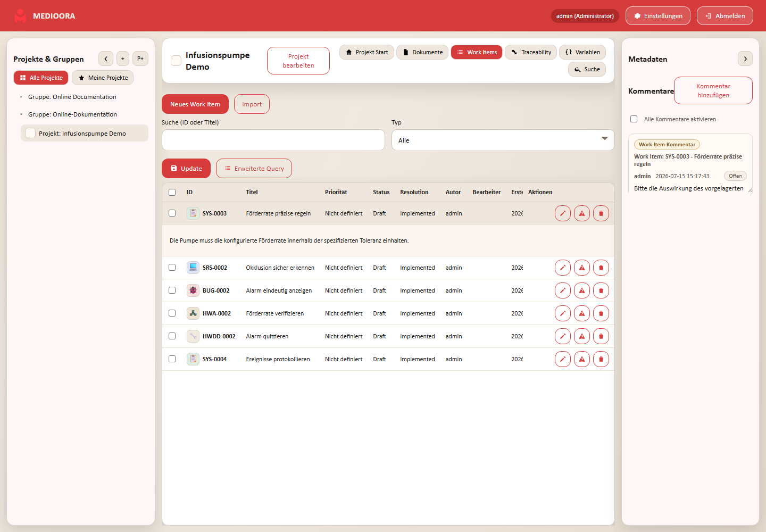Open the Dokumente tab
Screen dimensions: 766x532
click(422, 52)
